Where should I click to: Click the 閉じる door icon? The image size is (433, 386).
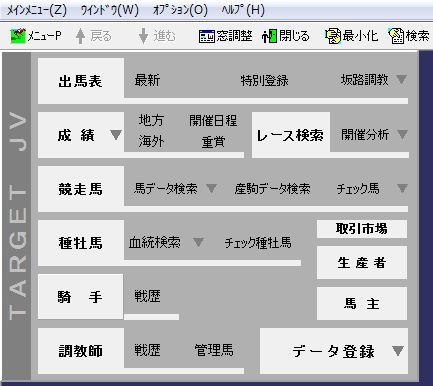[270, 36]
